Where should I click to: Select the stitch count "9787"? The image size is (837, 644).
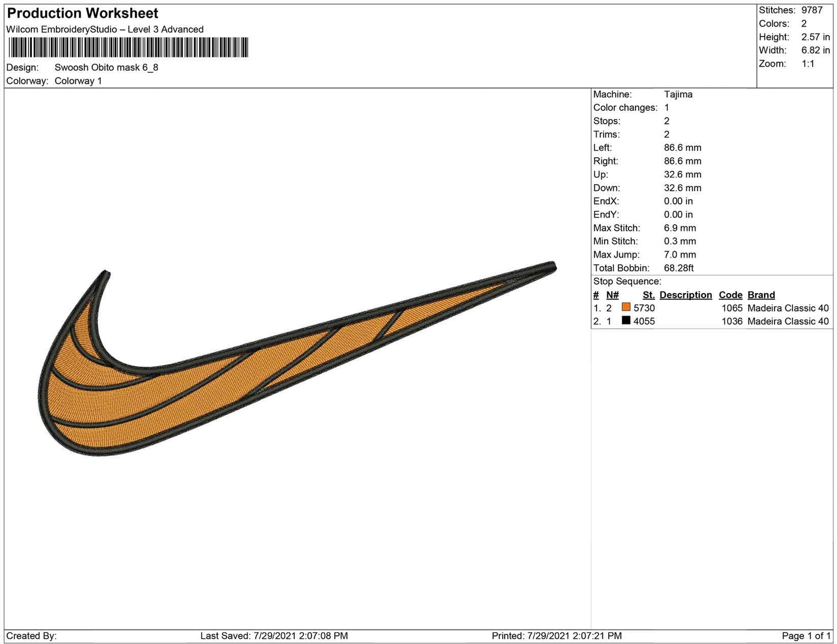pos(812,10)
